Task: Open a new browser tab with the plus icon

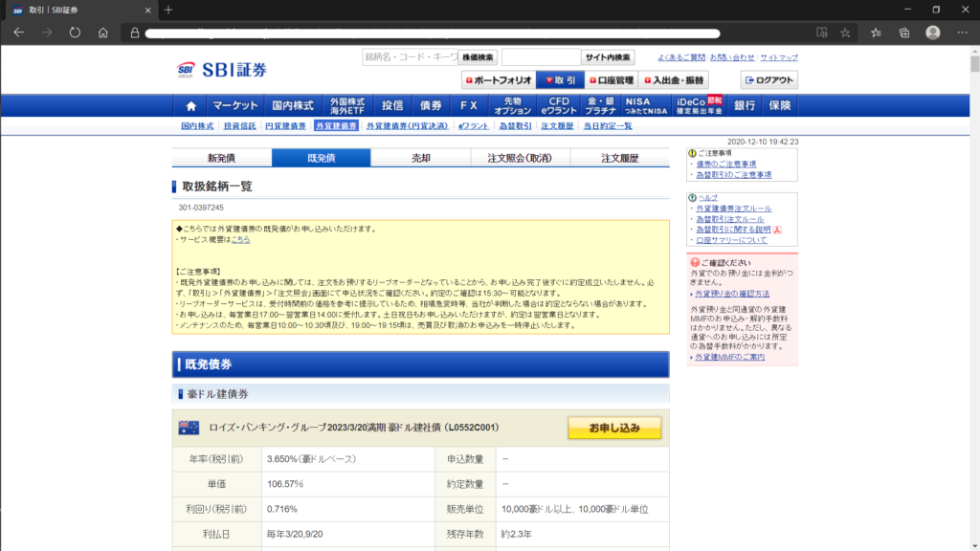Action: pos(168,10)
